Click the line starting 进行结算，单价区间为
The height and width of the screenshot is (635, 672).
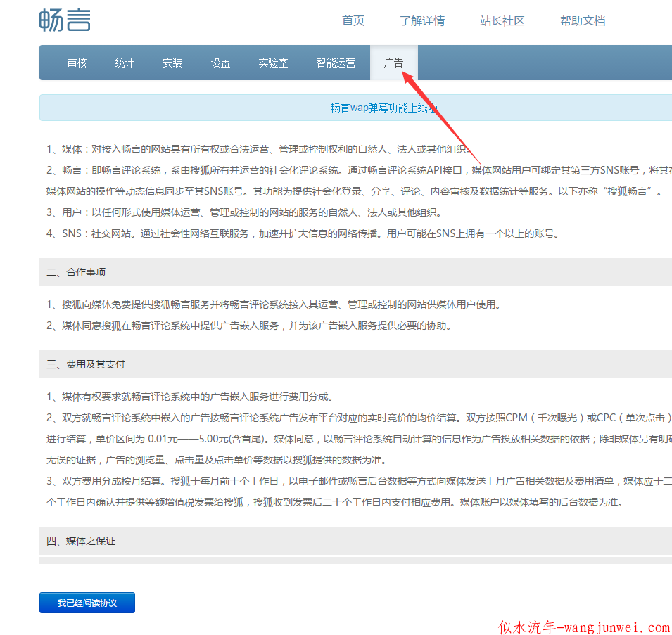pos(359,439)
